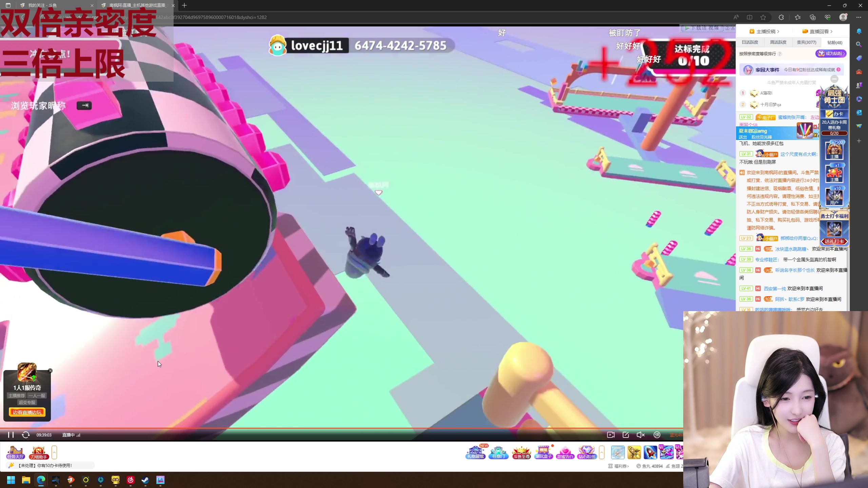Expand the 家园大事件 banner arrow
868x488 pixels.
click(839, 70)
